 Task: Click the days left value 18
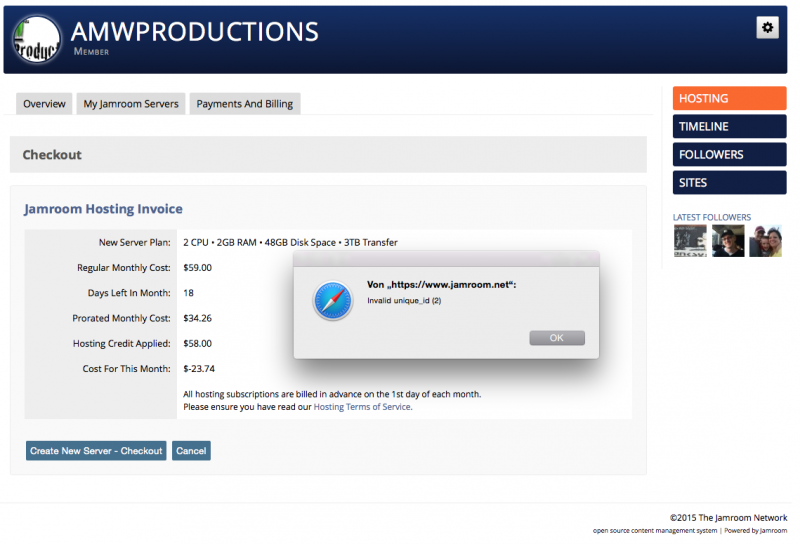click(188, 293)
